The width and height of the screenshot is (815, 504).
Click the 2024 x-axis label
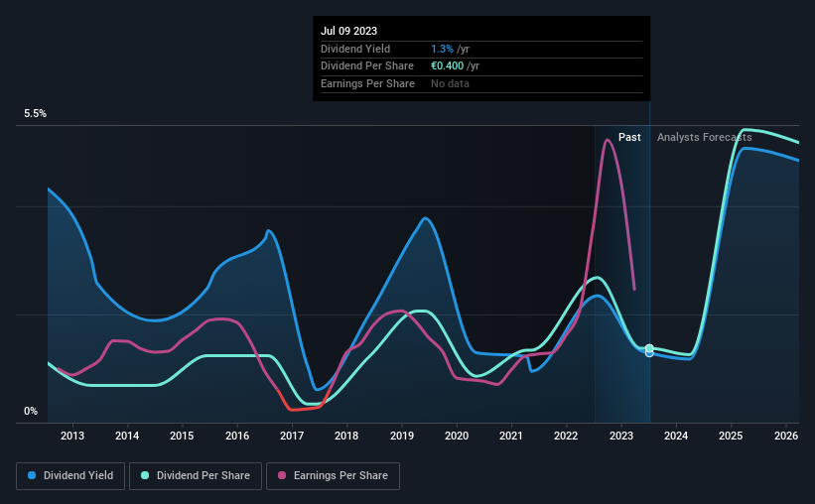(676, 436)
